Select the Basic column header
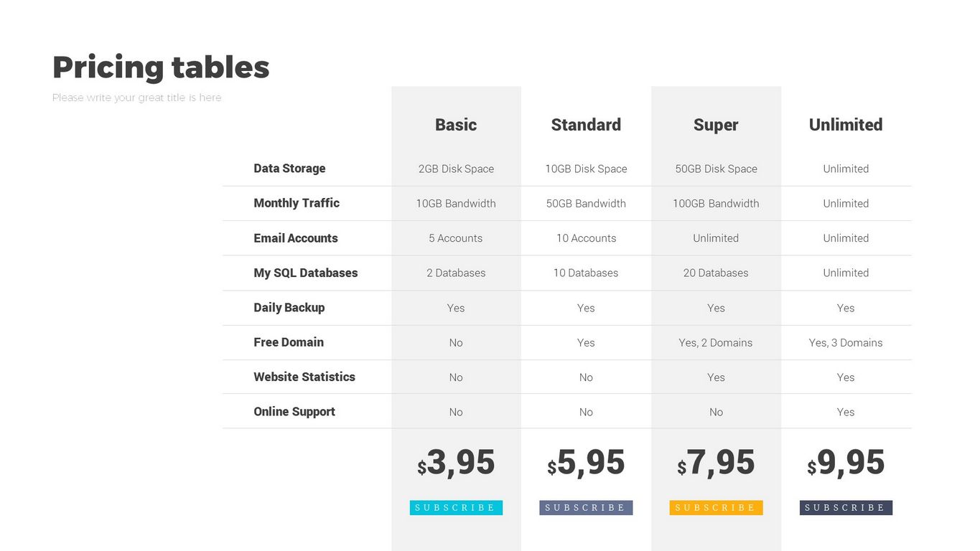The image size is (980, 551). [x=456, y=125]
